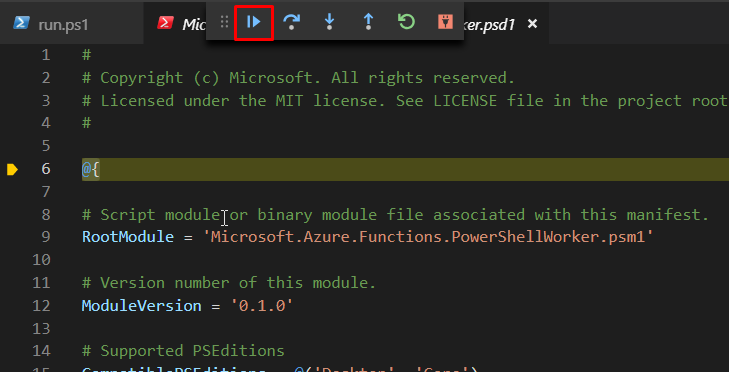Click line number 12 in gutter

[x=41, y=306]
